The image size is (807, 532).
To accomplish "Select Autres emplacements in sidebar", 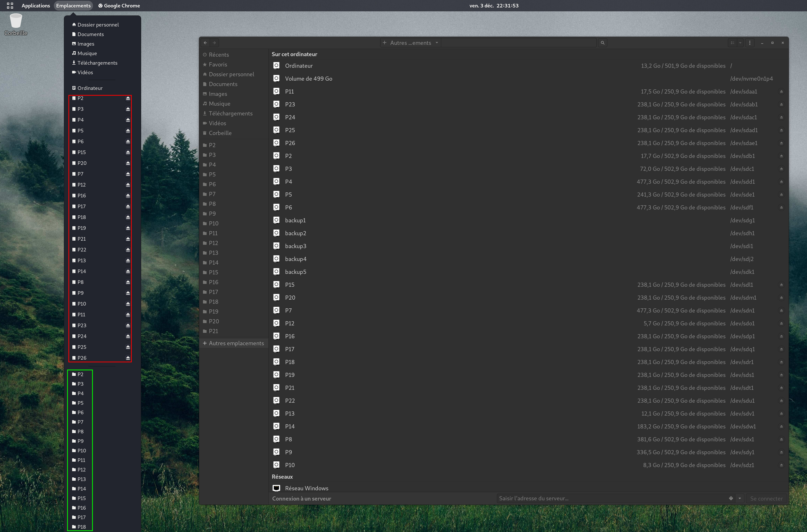I will 234,343.
